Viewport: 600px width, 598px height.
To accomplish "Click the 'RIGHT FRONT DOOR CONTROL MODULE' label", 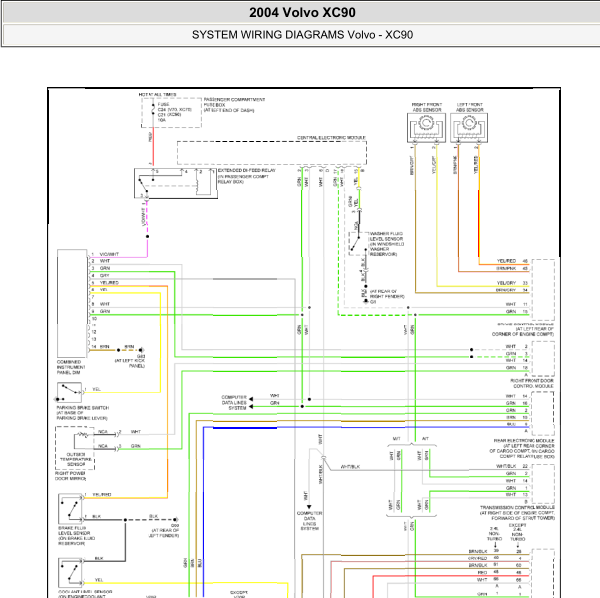I will pyautogui.click(x=532, y=383).
